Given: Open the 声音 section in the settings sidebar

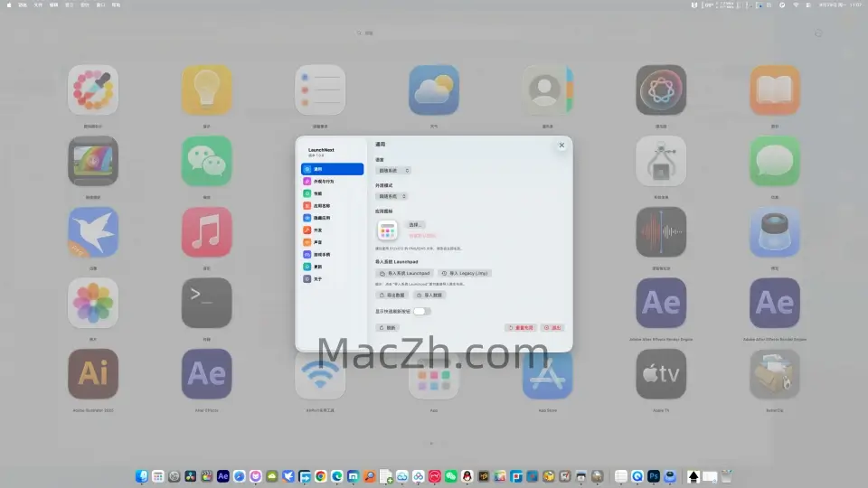Looking at the screenshot, I should pyautogui.click(x=332, y=242).
